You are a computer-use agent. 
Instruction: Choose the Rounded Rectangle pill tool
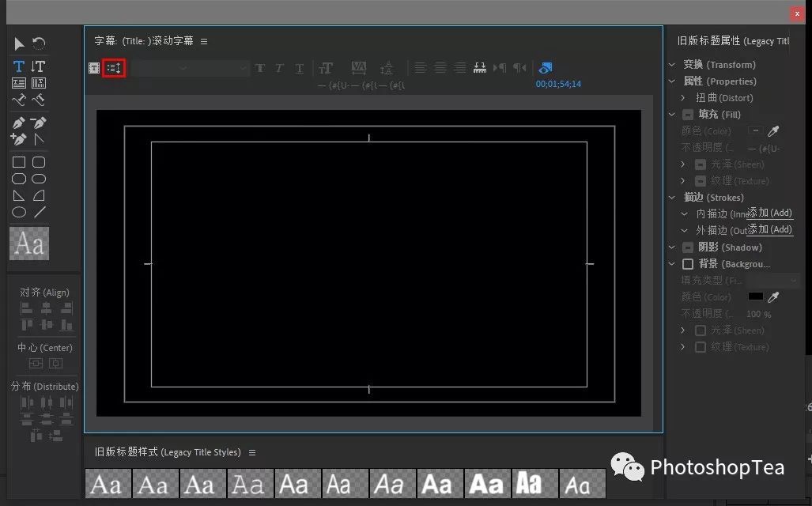(39, 179)
